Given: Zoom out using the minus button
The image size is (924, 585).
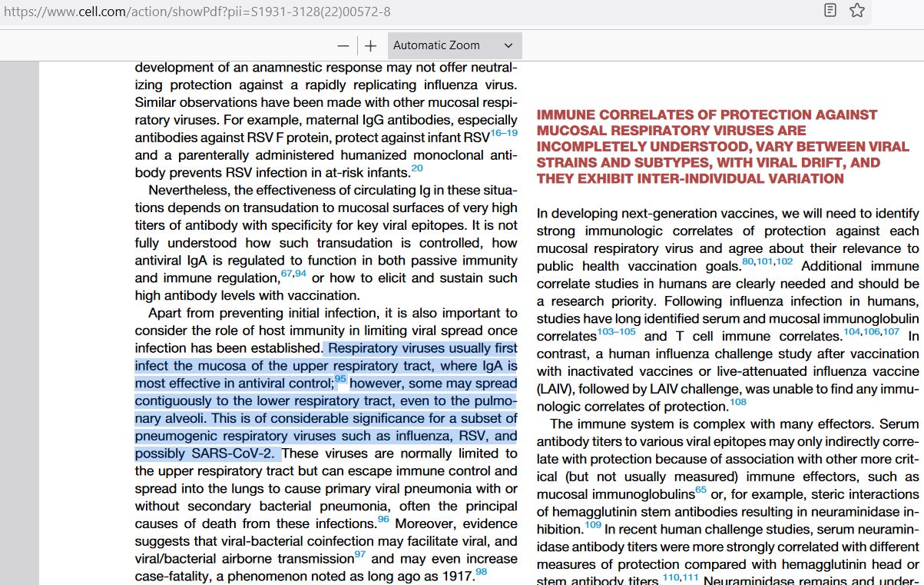Looking at the screenshot, I should click(343, 45).
